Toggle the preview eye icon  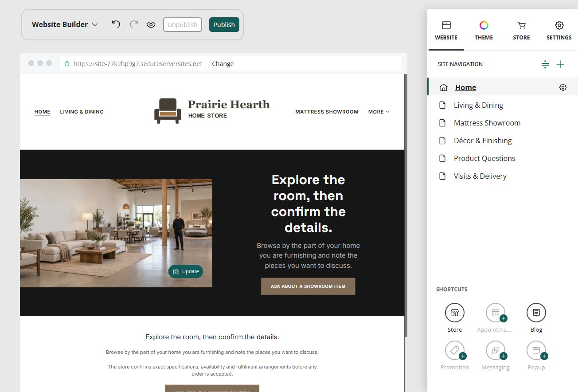[151, 25]
